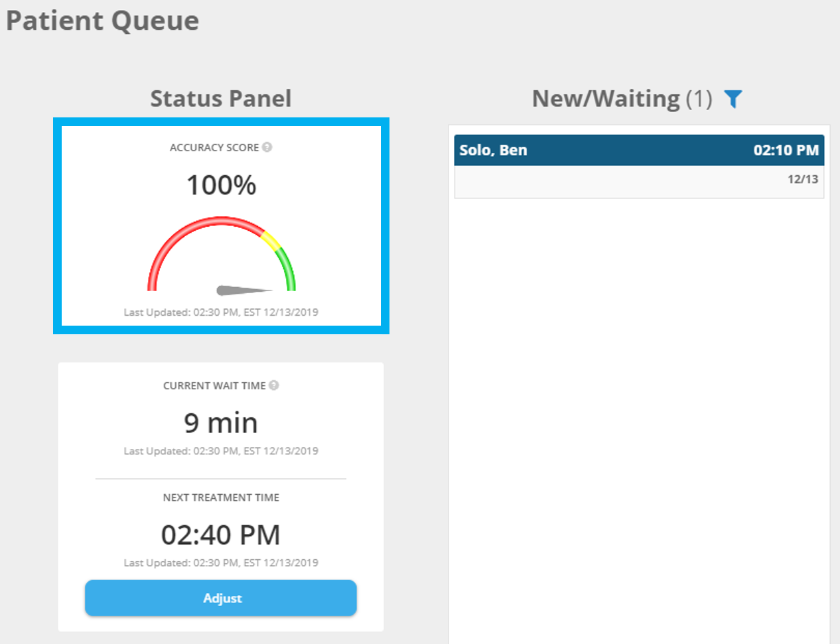Screen dimensions: 840x644
Task: Click the Accuracy Score help icon
Action: click(x=267, y=147)
